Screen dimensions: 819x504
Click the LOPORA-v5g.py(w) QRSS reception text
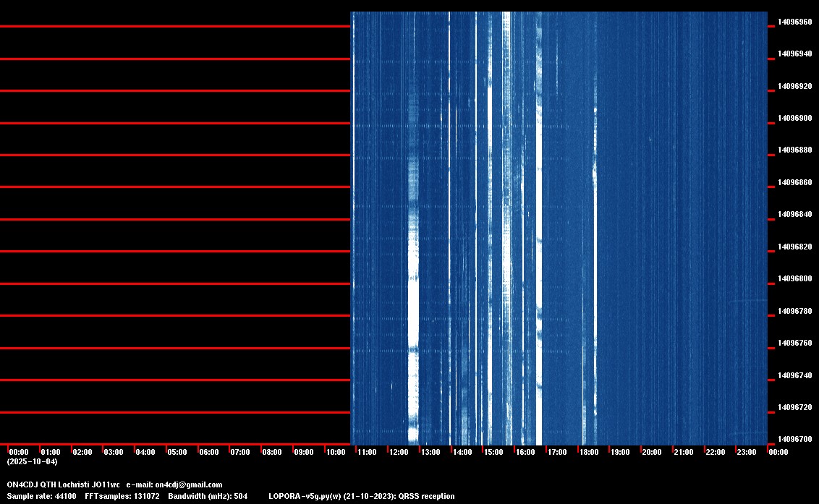coord(362,496)
